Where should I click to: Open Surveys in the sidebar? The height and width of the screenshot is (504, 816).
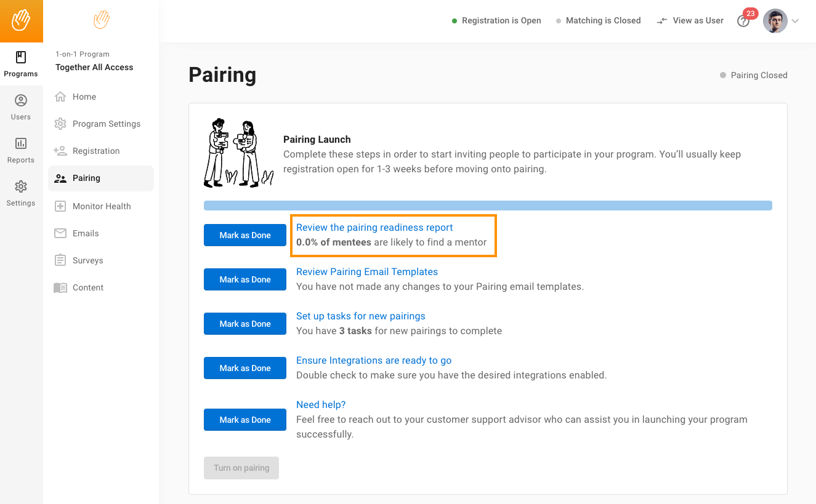pos(88,260)
